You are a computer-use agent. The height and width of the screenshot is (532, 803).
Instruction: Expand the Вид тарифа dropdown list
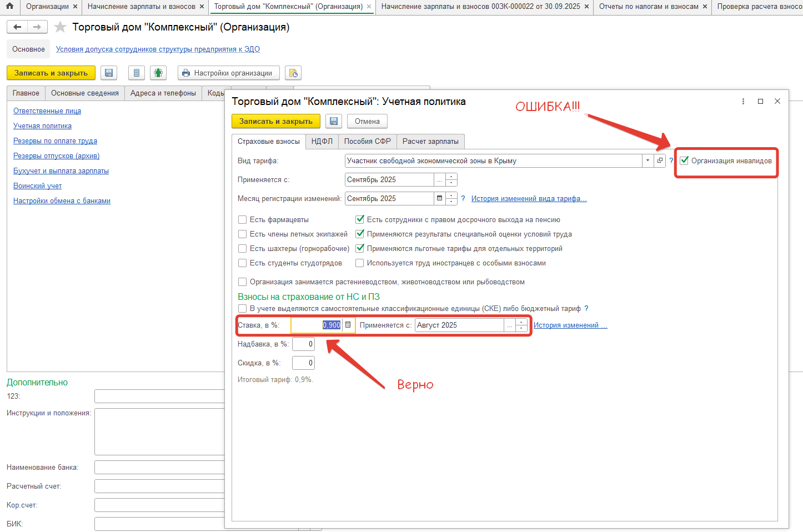(x=648, y=160)
